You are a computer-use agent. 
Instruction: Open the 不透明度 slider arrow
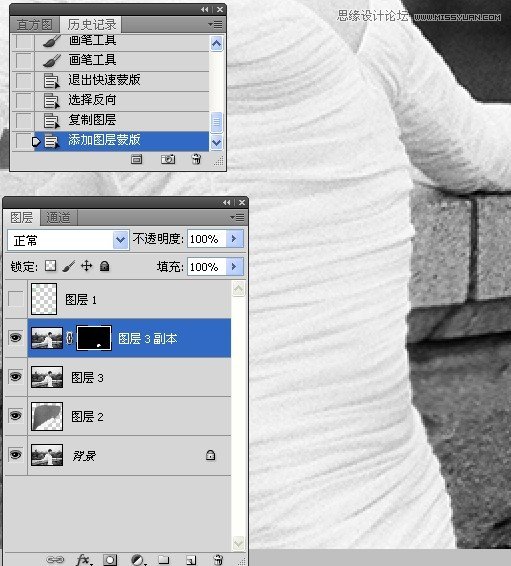(235, 239)
